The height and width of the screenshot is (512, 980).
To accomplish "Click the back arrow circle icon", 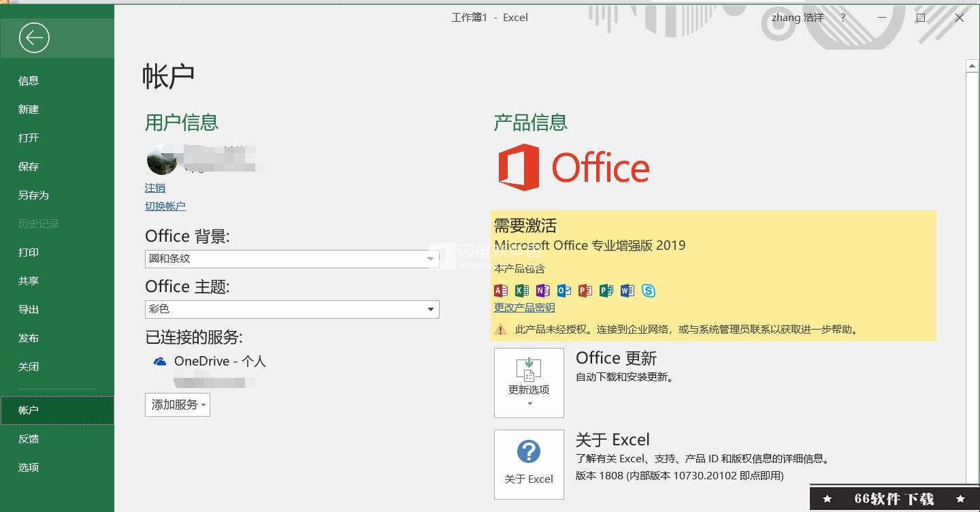I will tap(34, 37).
